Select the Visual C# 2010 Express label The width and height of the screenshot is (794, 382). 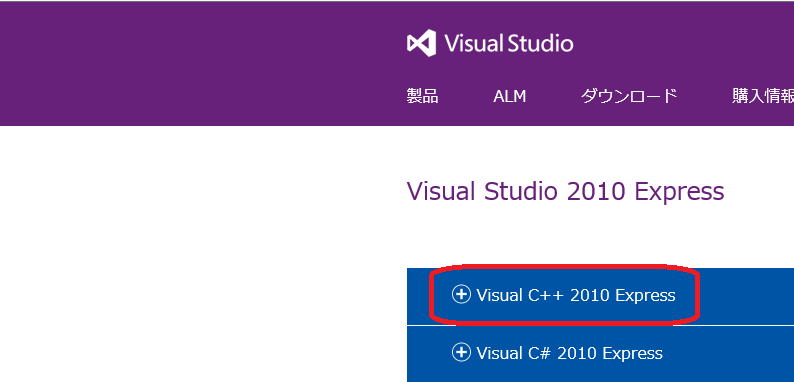569,353
